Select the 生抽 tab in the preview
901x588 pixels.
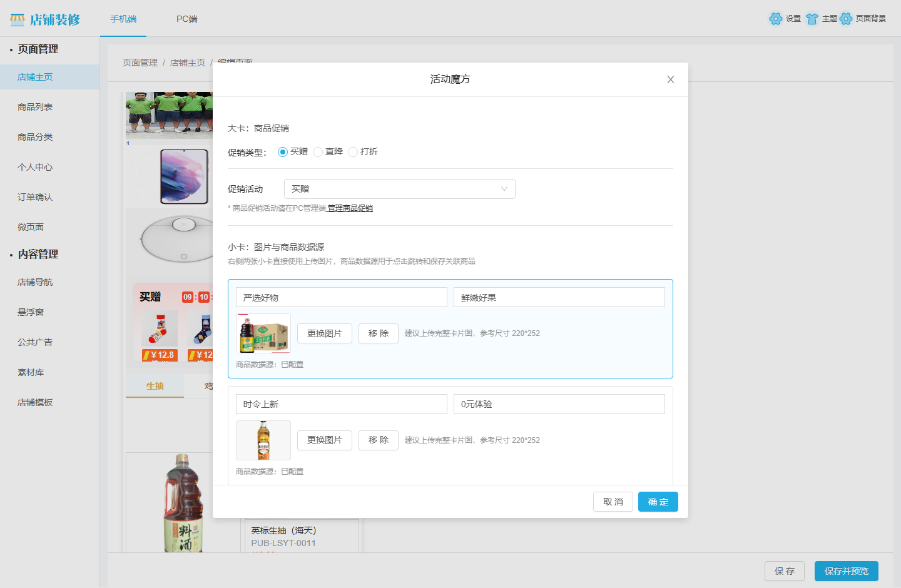[x=155, y=386]
